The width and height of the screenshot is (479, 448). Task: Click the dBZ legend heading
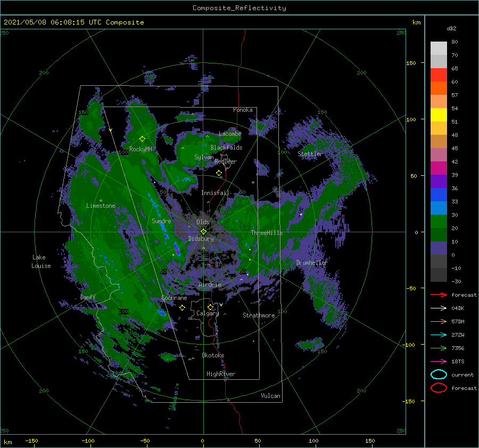click(x=451, y=28)
